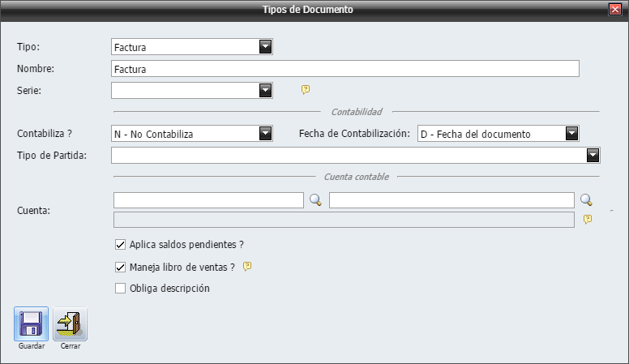
Task: Enable Obliga descripción checkbox
Action: [120, 288]
